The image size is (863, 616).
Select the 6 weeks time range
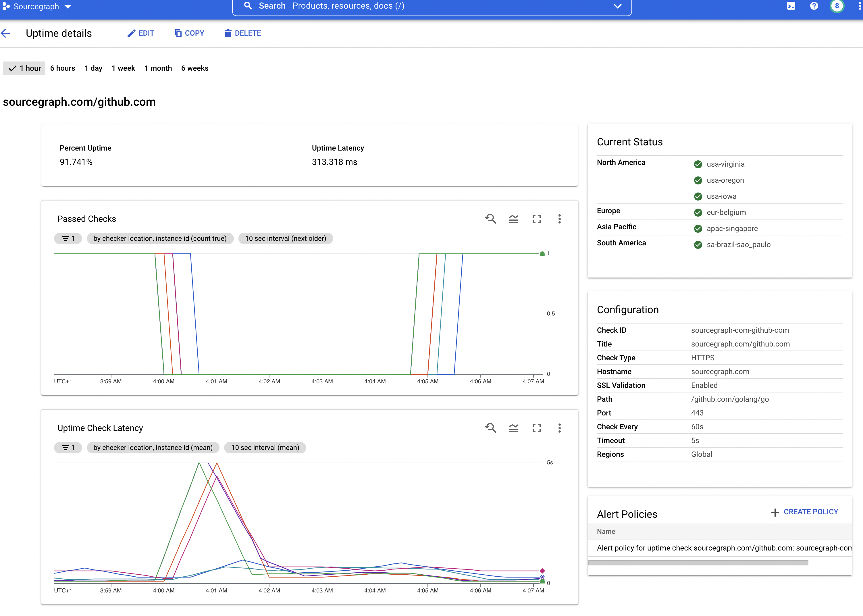[x=195, y=68]
